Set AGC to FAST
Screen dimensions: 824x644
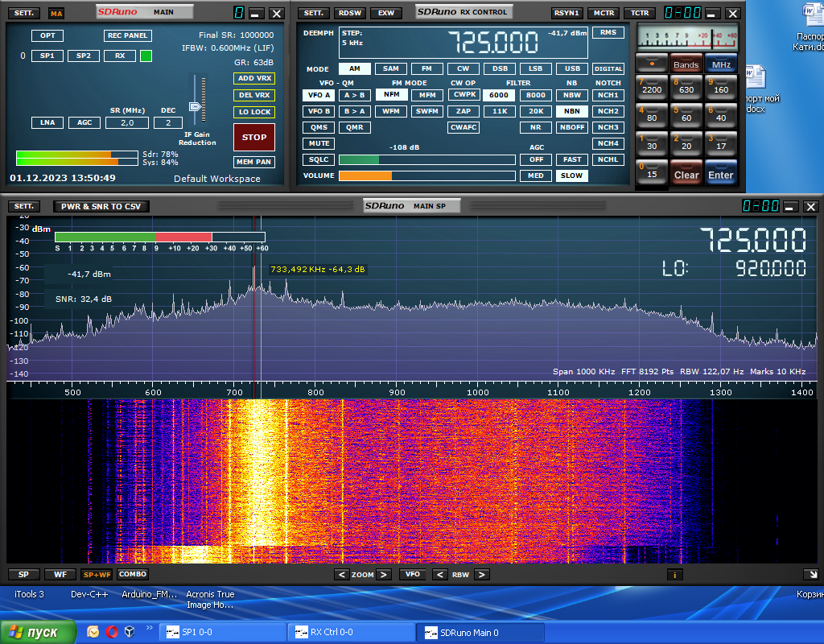click(x=572, y=159)
